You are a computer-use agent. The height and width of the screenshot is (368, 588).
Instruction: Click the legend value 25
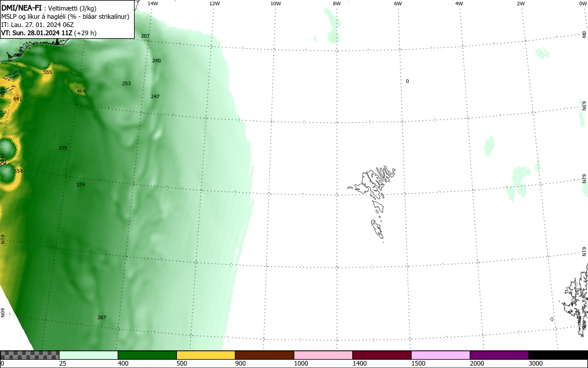tap(63, 363)
